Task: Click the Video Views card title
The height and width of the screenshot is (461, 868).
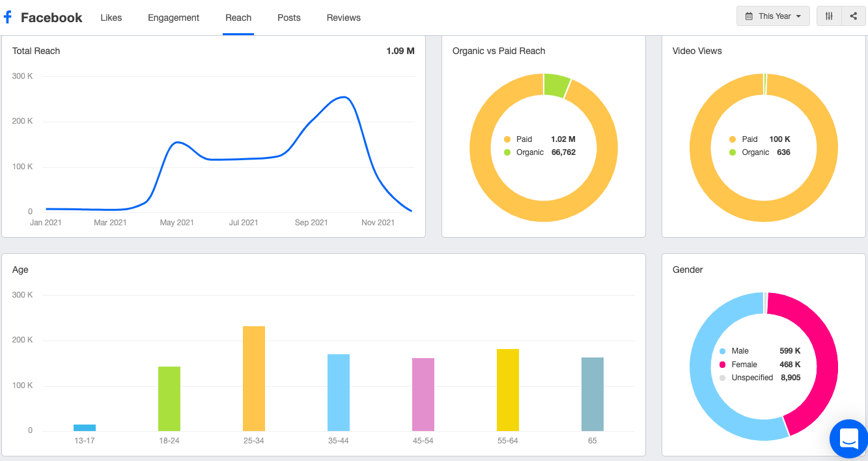Action: [697, 51]
